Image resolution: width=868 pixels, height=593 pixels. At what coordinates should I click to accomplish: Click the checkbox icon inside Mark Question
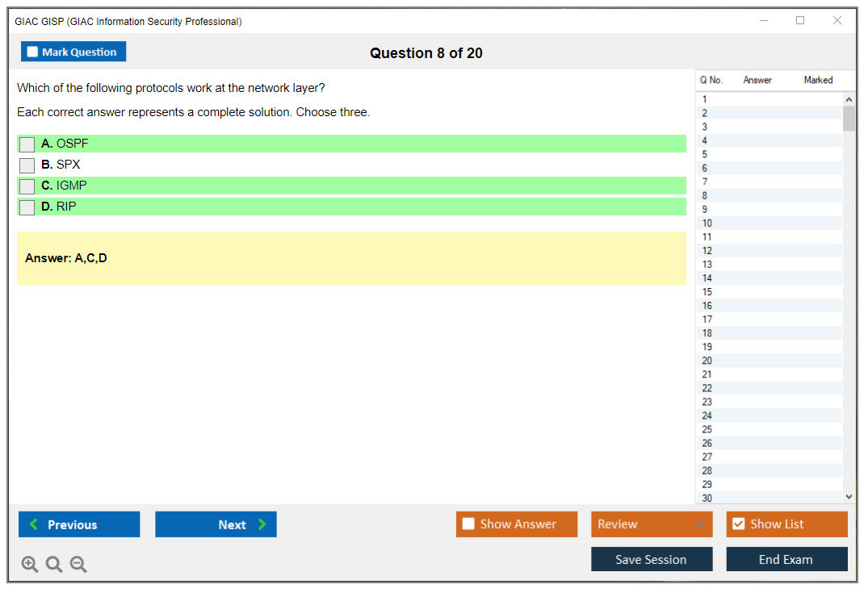point(31,51)
